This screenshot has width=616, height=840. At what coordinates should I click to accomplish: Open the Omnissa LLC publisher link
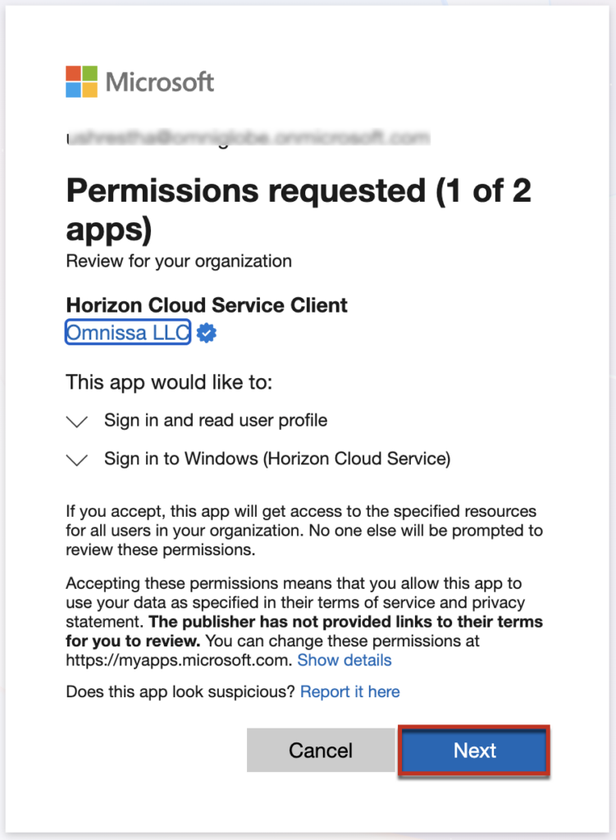(x=128, y=332)
